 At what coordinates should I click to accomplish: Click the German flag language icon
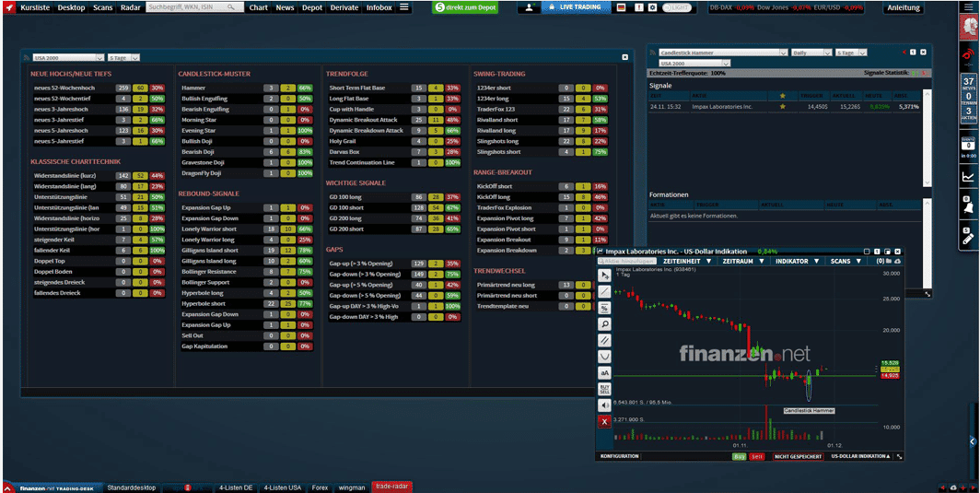622,7
